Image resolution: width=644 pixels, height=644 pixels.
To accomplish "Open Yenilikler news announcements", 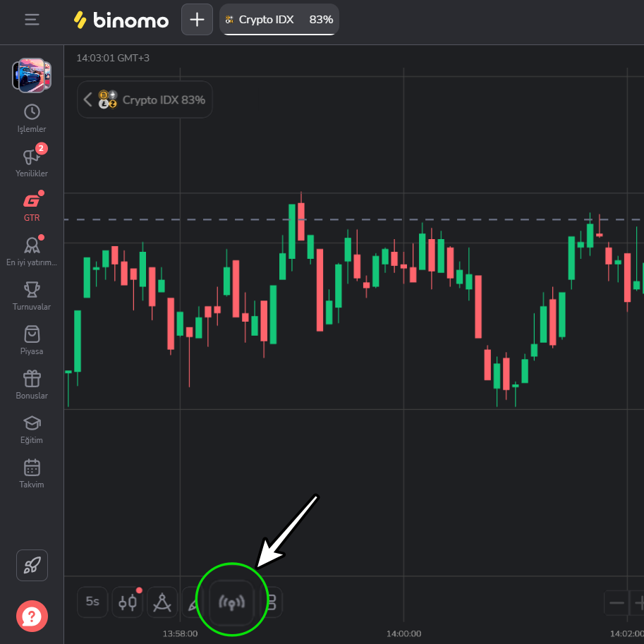I will 32,161.
